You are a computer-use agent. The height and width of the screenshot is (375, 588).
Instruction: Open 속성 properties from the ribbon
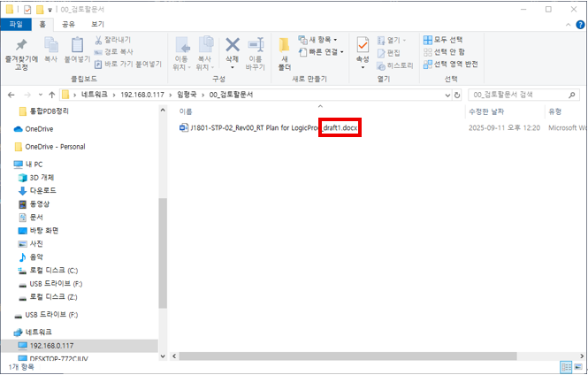(x=363, y=46)
